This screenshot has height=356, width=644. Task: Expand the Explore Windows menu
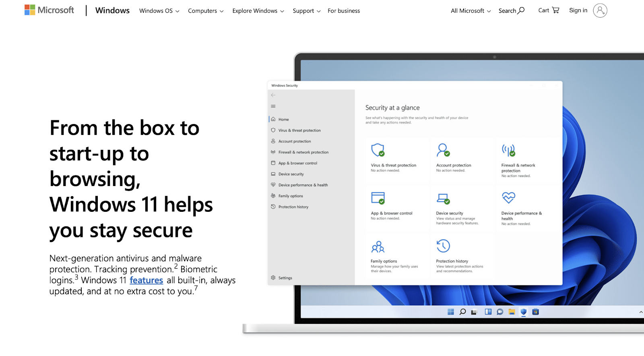click(258, 11)
